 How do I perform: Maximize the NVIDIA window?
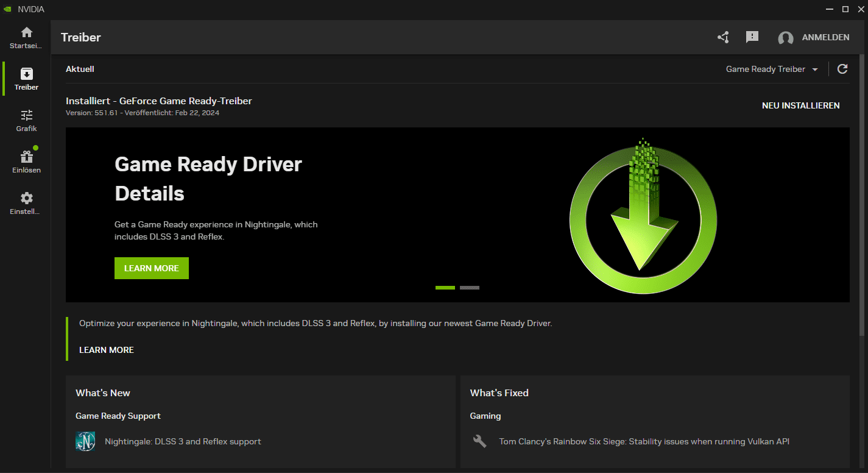pyautogui.click(x=845, y=9)
